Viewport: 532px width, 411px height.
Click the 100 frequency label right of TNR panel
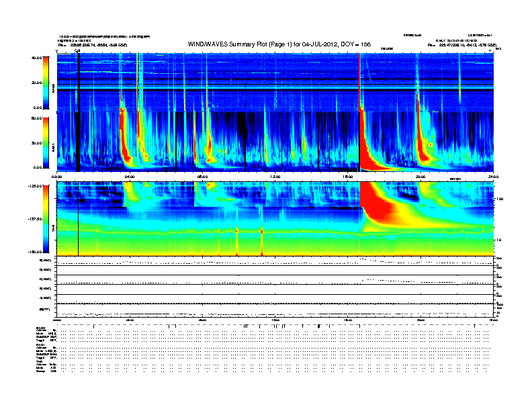(x=500, y=199)
